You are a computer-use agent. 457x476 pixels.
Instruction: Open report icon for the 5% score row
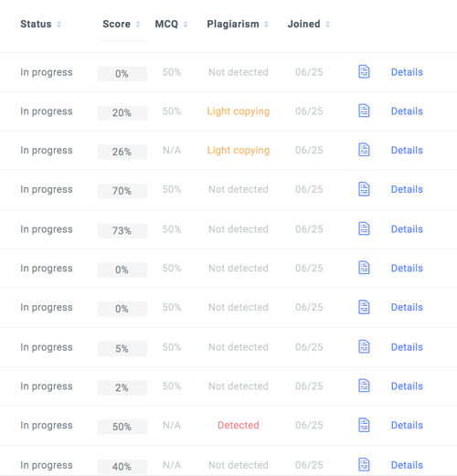(x=364, y=347)
